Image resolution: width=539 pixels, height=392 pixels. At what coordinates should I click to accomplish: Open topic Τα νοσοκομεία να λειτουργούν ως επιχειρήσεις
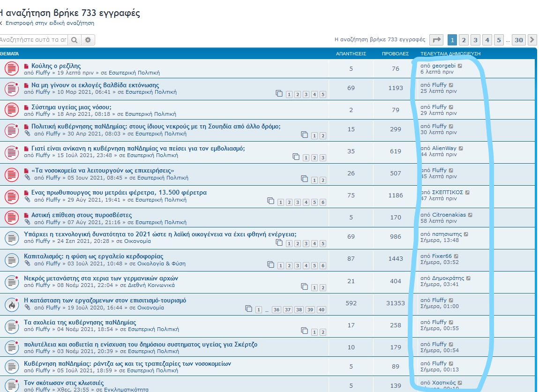coord(103,170)
